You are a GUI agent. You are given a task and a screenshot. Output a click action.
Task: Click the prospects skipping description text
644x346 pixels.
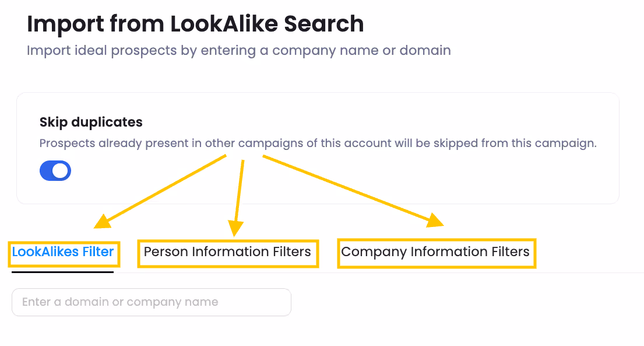pos(318,143)
